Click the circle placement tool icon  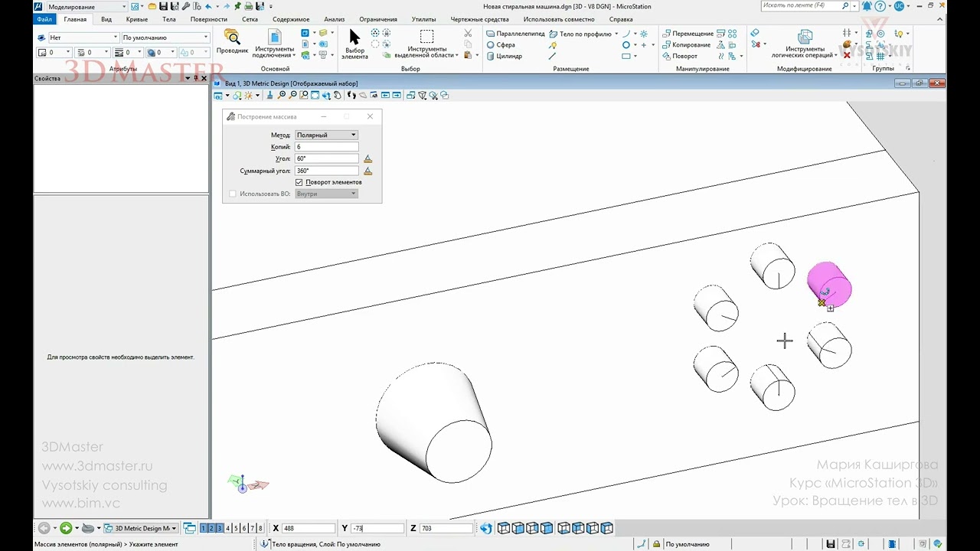(626, 45)
